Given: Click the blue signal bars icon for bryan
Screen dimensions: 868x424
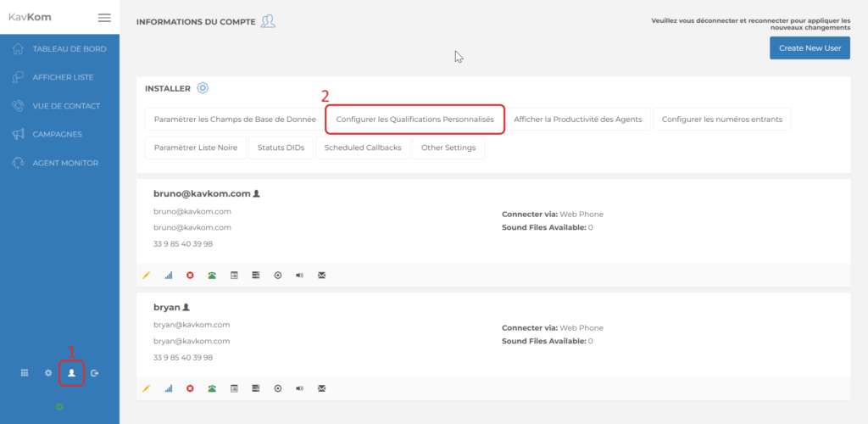Looking at the screenshot, I should tap(168, 388).
